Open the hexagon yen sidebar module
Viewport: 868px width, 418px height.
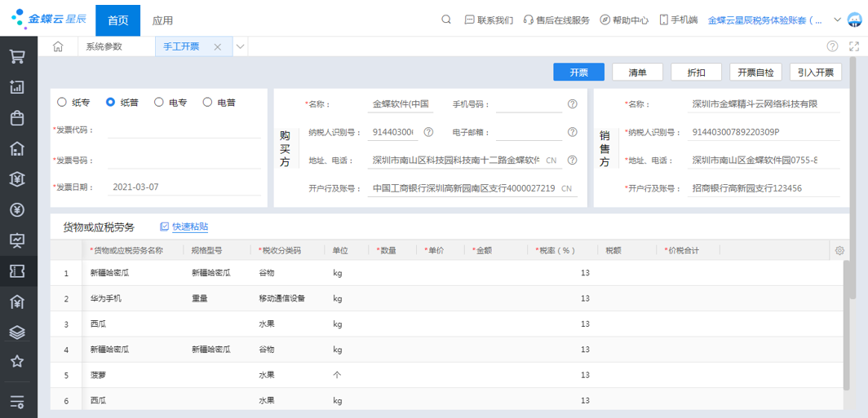pyautogui.click(x=18, y=178)
